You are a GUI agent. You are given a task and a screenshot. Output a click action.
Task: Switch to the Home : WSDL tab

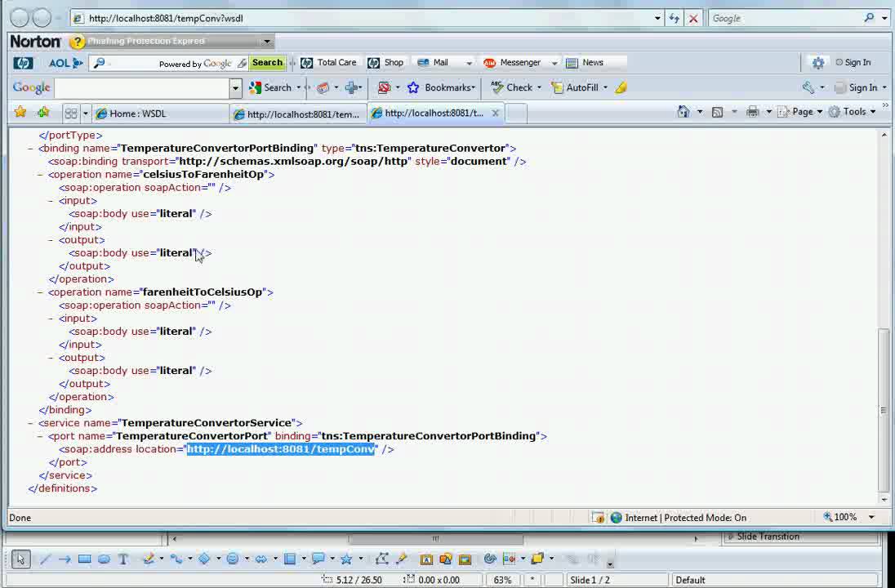click(160, 114)
